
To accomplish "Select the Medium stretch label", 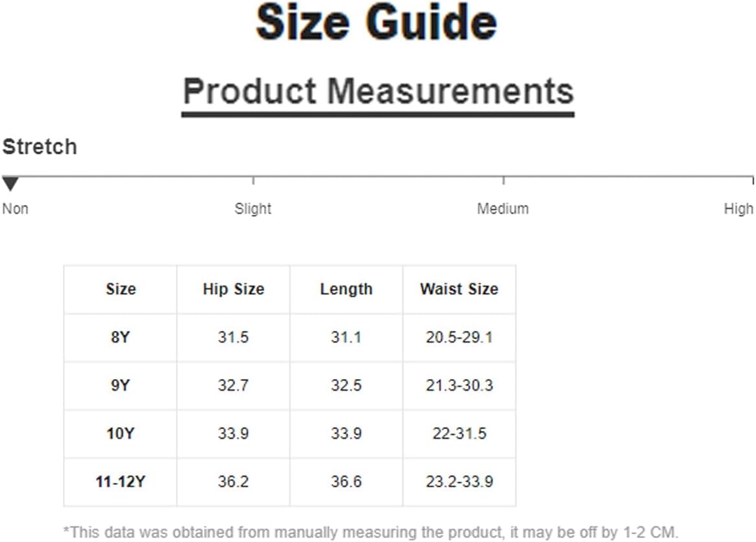I will coord(503,209).
